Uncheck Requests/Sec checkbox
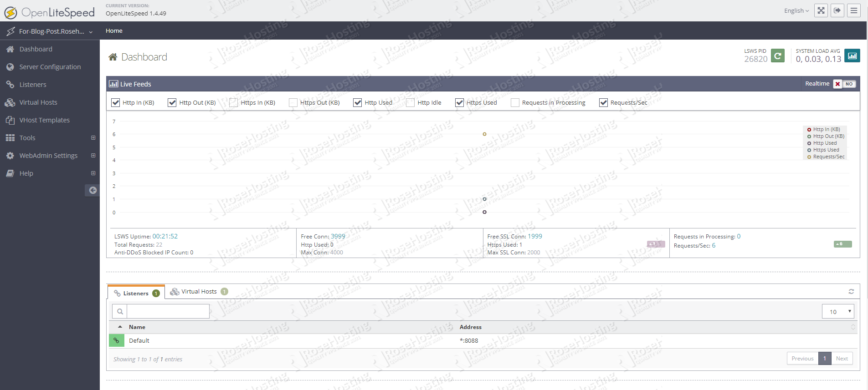The width and height of the screenshot is (868, 390). click(603, 103)
